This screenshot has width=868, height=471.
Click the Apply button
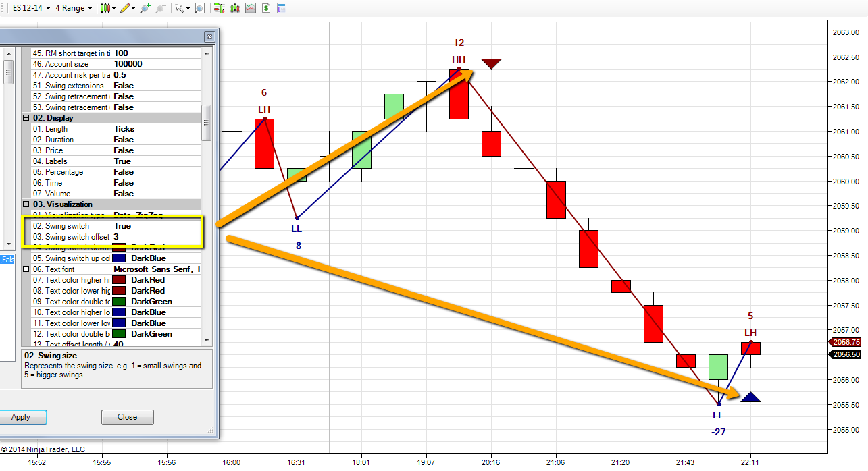pyautogui.click(x=21, y=417)
